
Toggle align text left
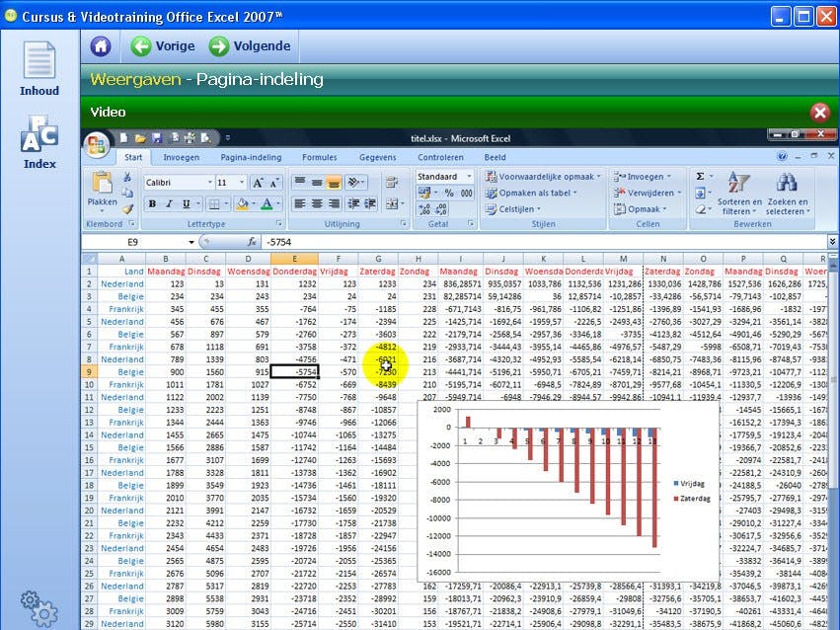(300, 203)
